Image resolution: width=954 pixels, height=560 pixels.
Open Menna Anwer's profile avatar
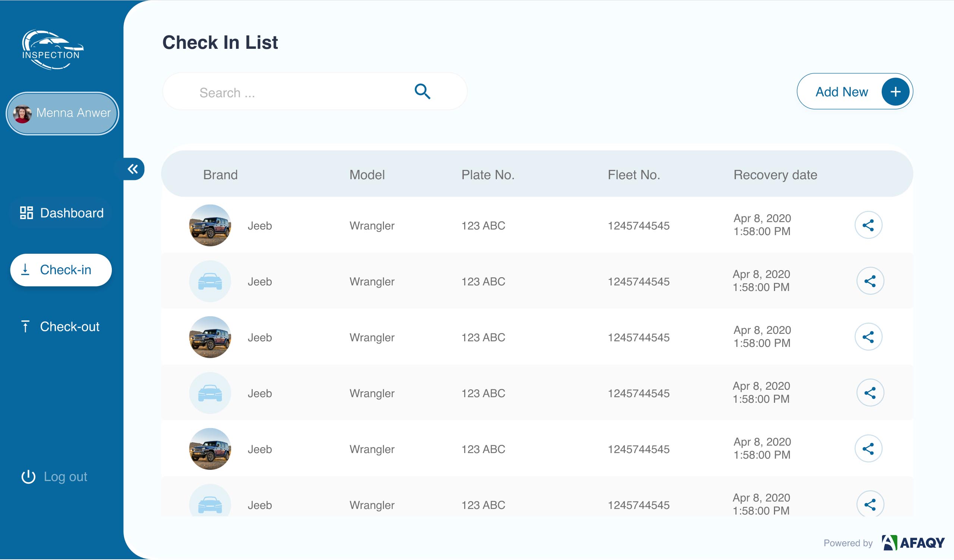point(22,114)
